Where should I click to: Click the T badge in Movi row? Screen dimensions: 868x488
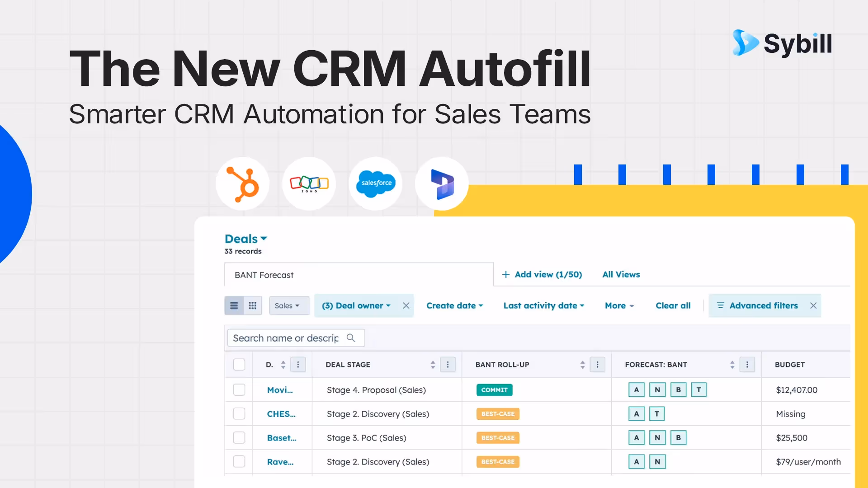point(699,389)
